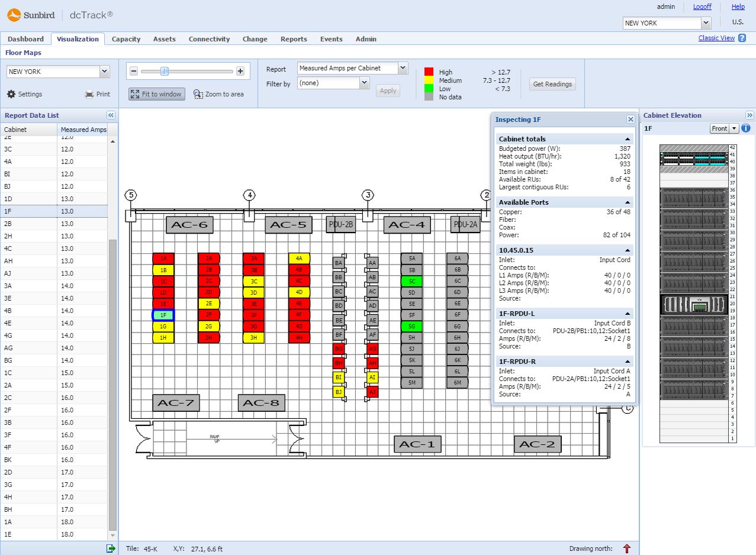The height and width of the screenshot is (555, 756).
Task: Click the Get Readings button
Action: tap(552, 83)
